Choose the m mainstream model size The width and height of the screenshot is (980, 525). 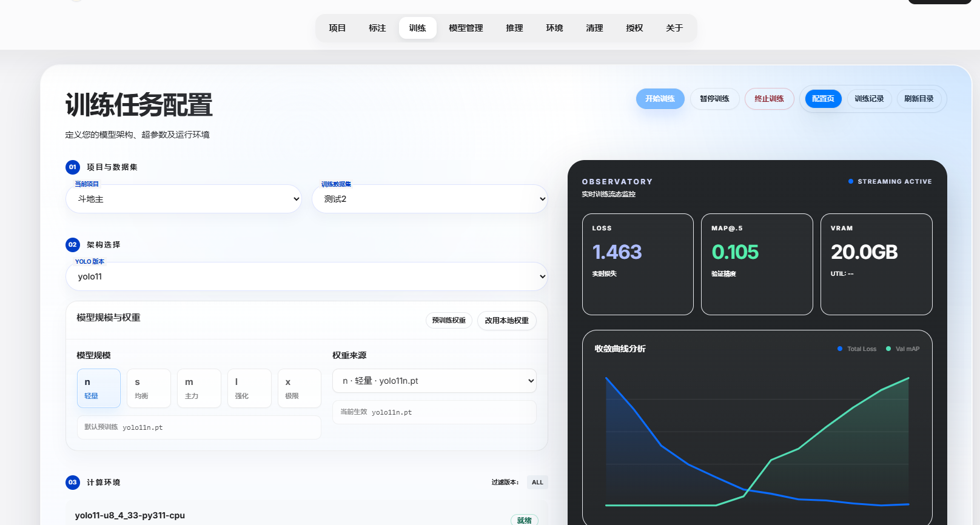pos(199,388)
